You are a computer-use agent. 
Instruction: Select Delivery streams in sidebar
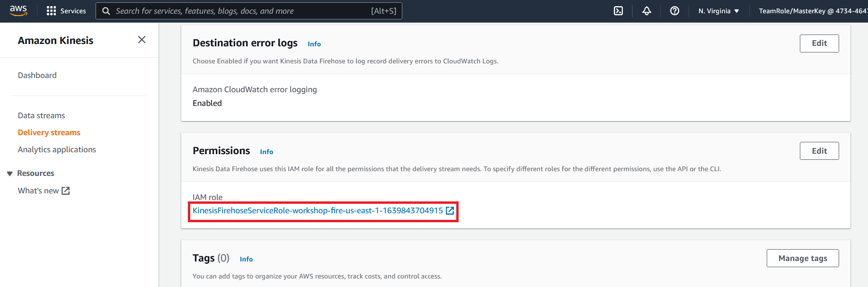[49, 132]
